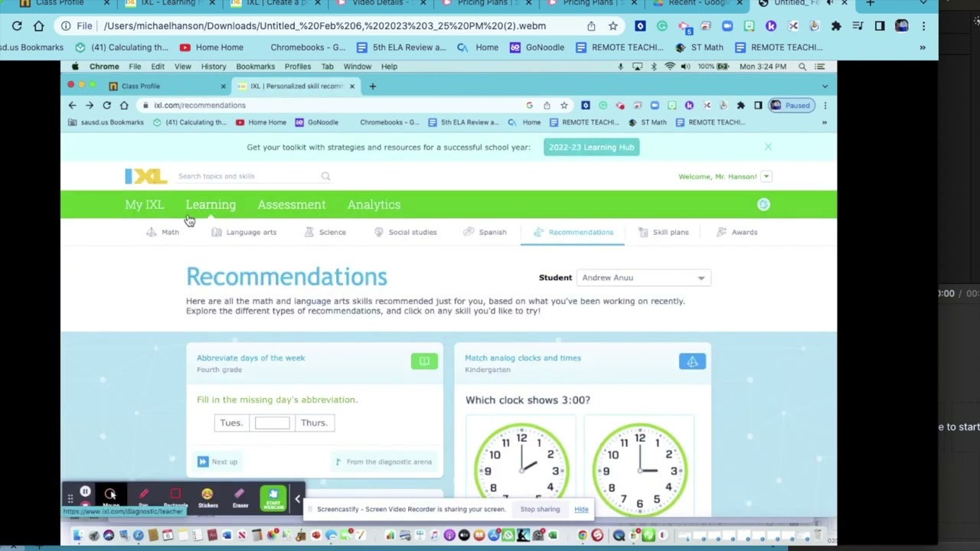Viewport: 980px width, 551px height.
Task: Open Assessment in green nav bar
Action: (292, 204)
